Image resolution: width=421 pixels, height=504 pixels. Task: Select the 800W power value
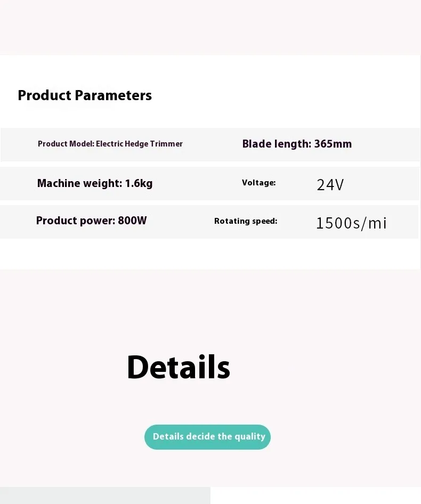tap(132, 221)
